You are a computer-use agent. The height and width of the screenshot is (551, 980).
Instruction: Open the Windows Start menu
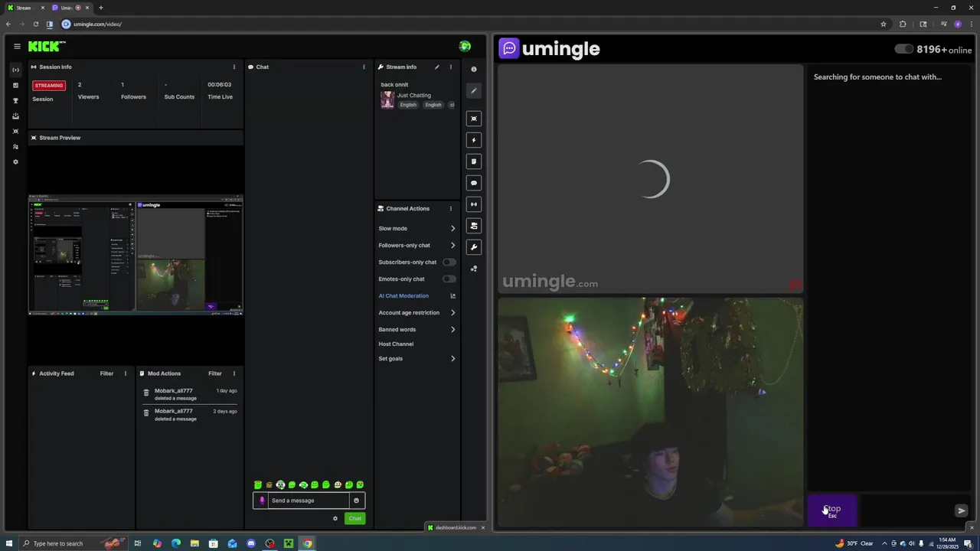click(9, 543)
